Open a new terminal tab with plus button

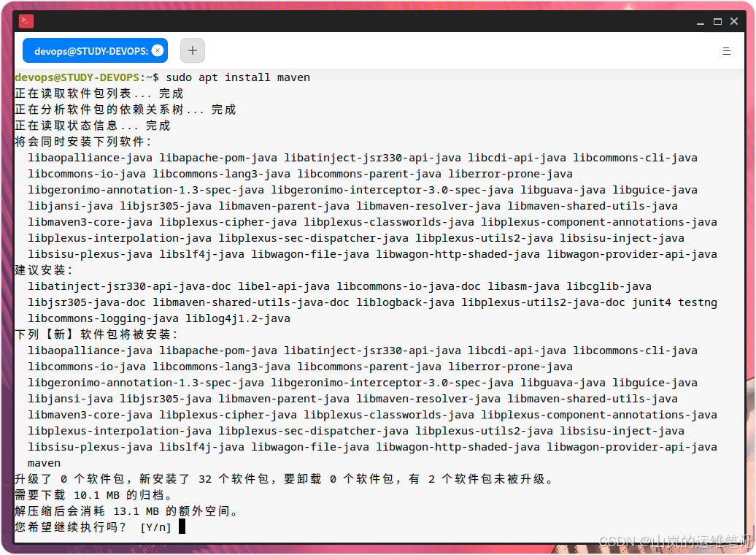coord(193,50)
